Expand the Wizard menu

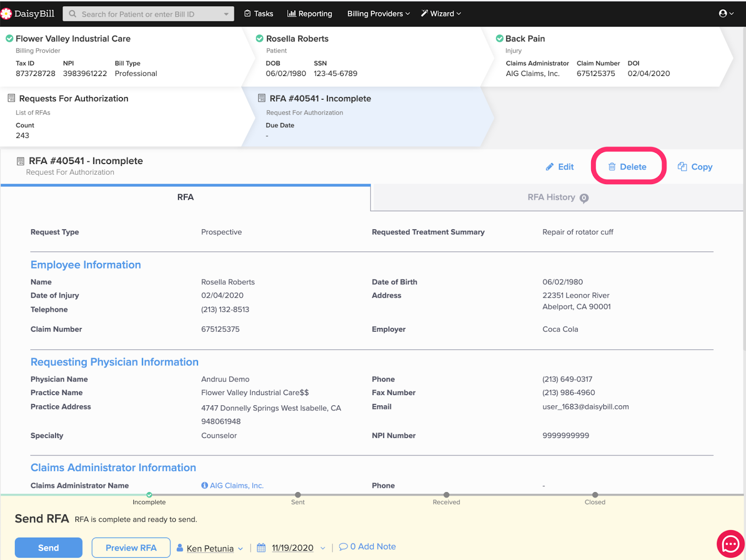point(441,14)
